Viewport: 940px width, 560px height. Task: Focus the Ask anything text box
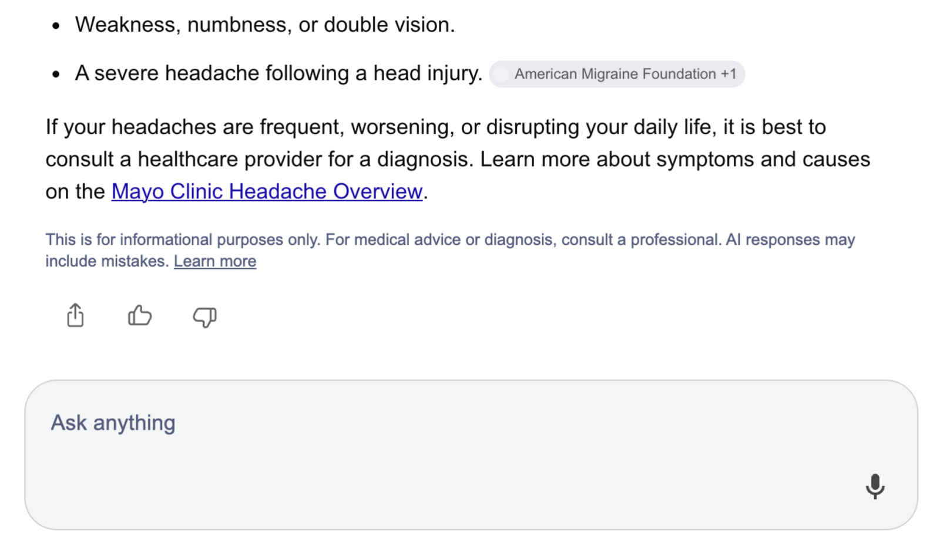tap(471, 455)
